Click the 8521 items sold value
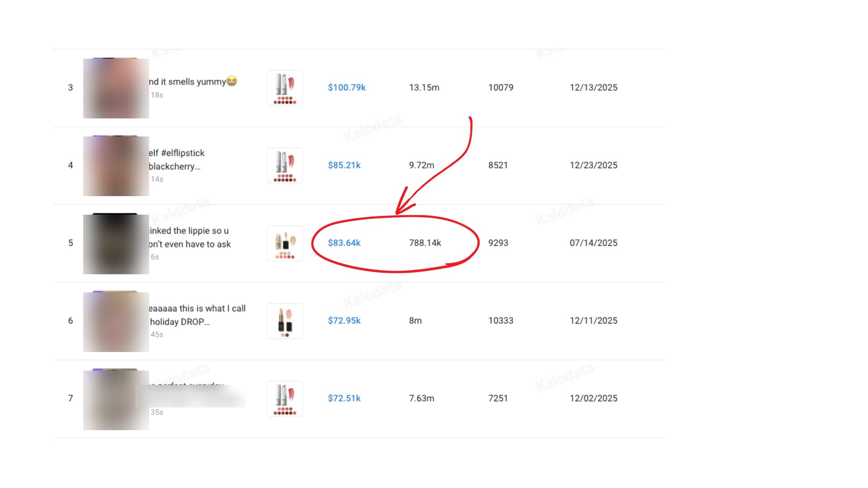This screenshot has width=868, height=488. pos(498,165)
